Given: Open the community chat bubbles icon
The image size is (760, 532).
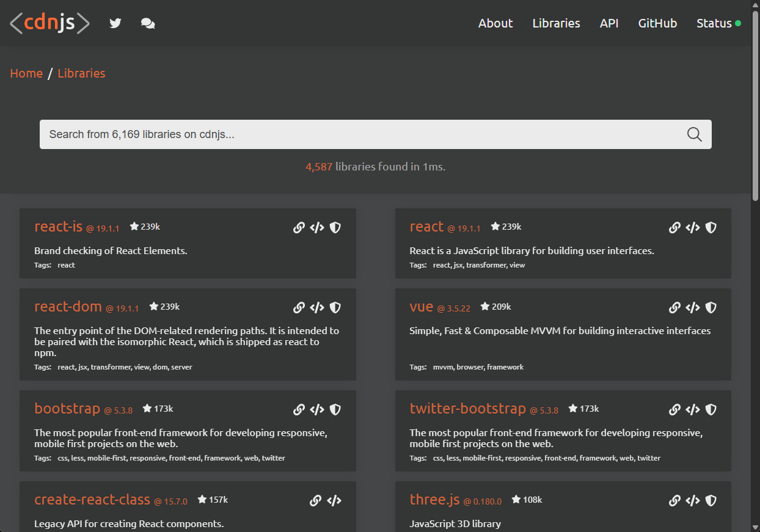Looking at the screenshot, I should click(148, 23).
